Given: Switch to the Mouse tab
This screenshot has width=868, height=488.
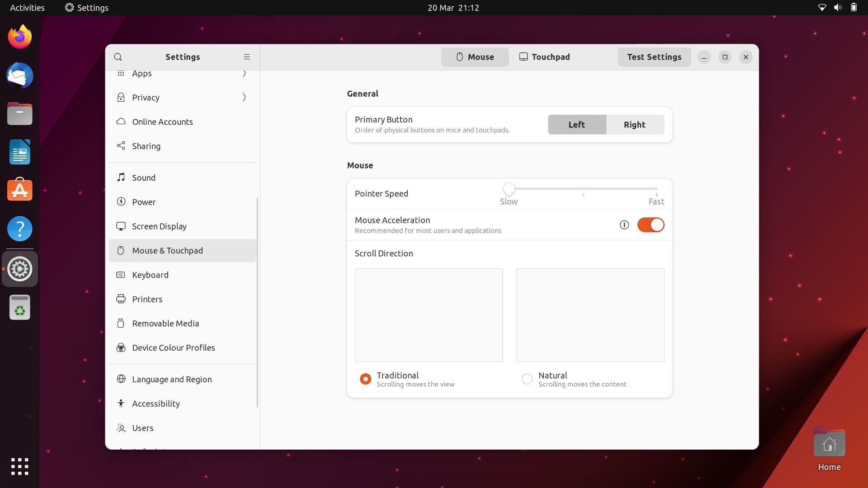Looking at the screenshot, I should (475, 57).
